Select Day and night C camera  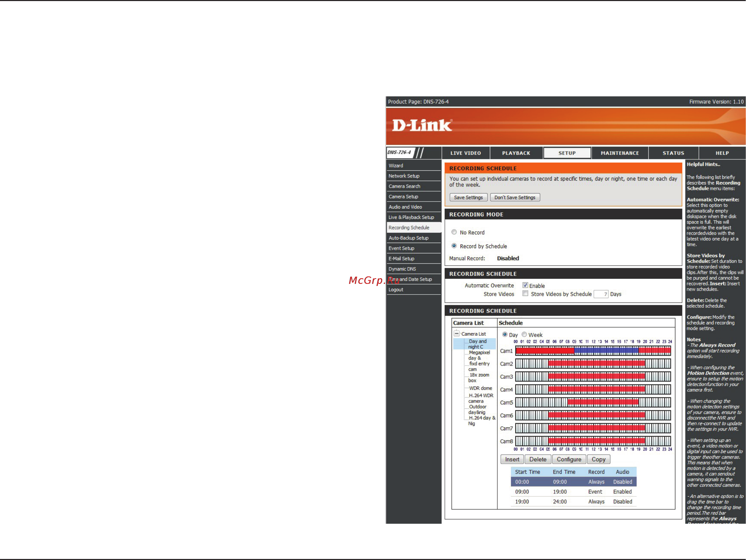(477, 344)
